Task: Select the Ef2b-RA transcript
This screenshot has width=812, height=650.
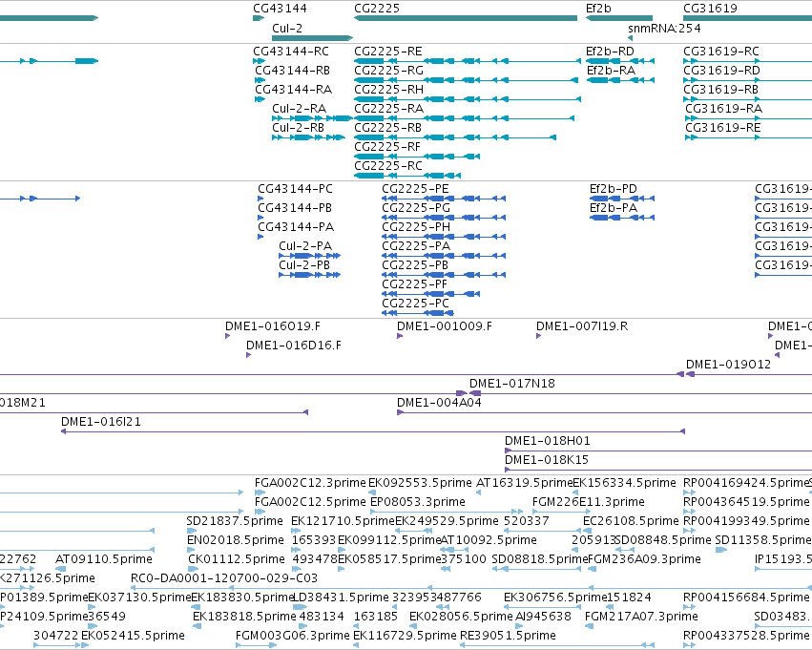Action: [x=611, y=71]
